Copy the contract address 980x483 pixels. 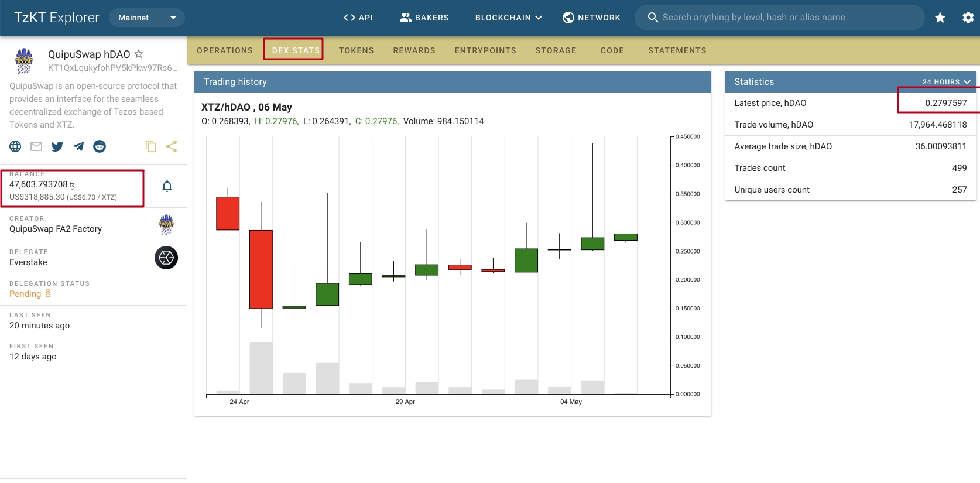point(150,146)
